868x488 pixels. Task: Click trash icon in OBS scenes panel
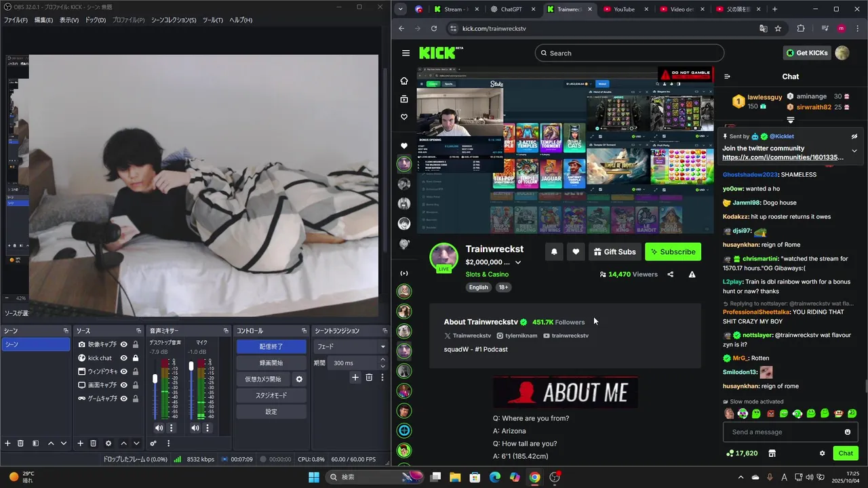(x=20, y=443)
